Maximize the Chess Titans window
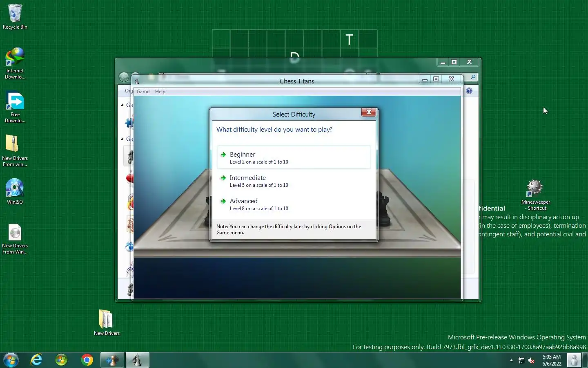 tap(436, 79)
